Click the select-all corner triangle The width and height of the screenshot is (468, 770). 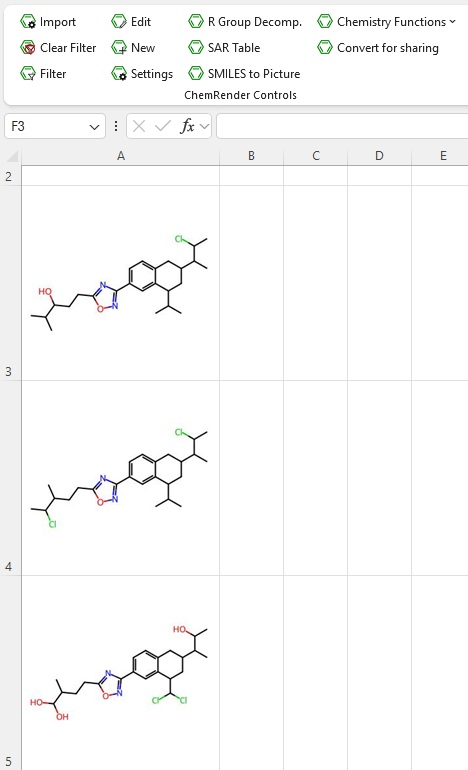(x=12, y=156)
